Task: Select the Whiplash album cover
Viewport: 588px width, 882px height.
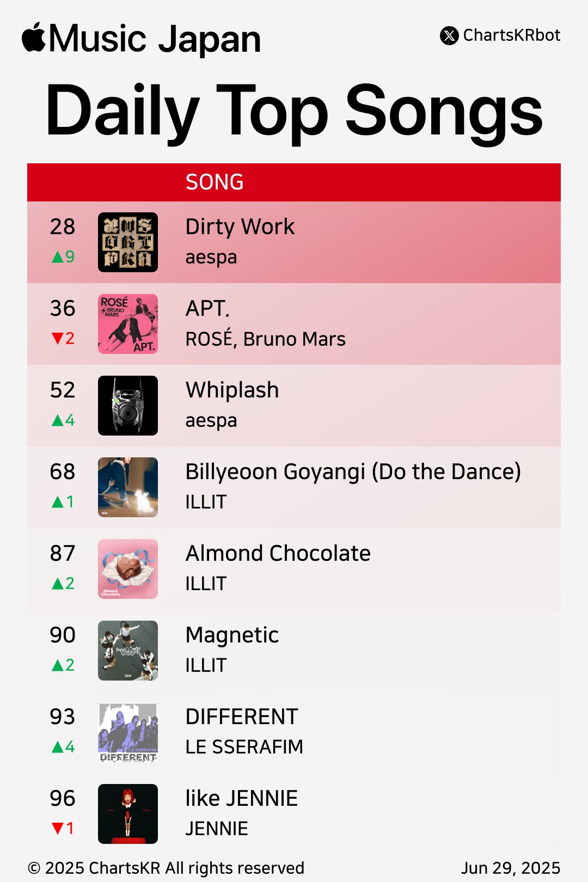Action: coord(128,406)
